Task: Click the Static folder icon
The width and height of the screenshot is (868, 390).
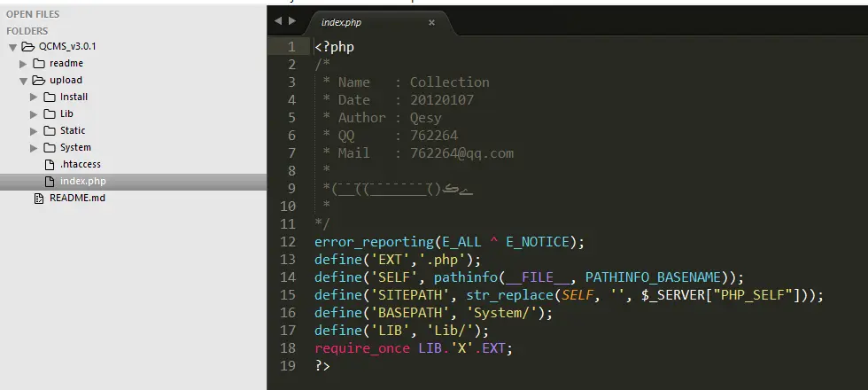Action: click(x=50, y=131)
